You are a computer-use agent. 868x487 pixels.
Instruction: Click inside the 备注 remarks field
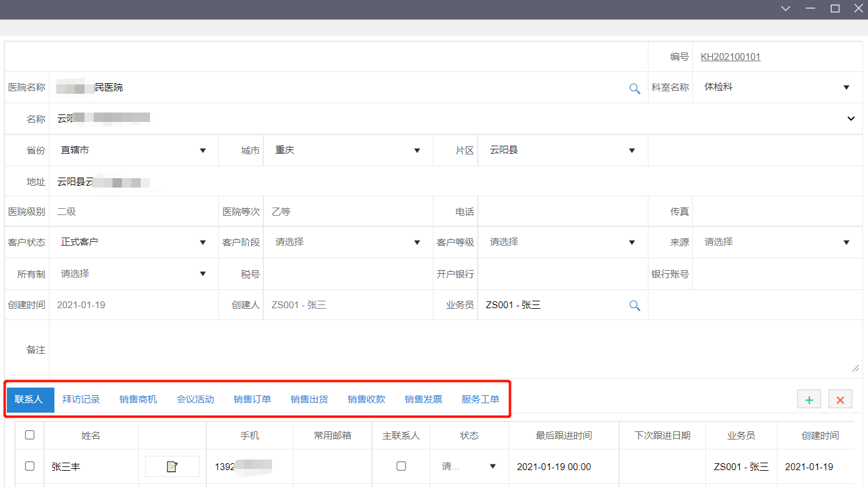[x=438, y=347]
